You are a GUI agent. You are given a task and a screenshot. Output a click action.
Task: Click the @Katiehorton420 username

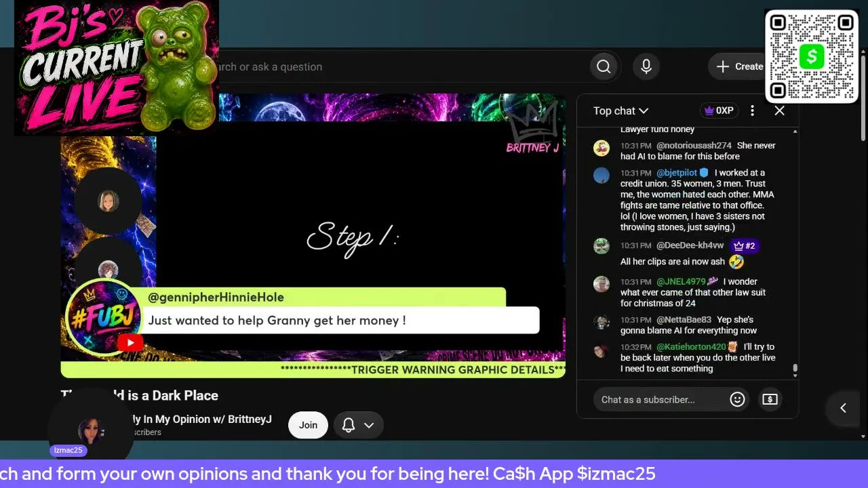691,347
